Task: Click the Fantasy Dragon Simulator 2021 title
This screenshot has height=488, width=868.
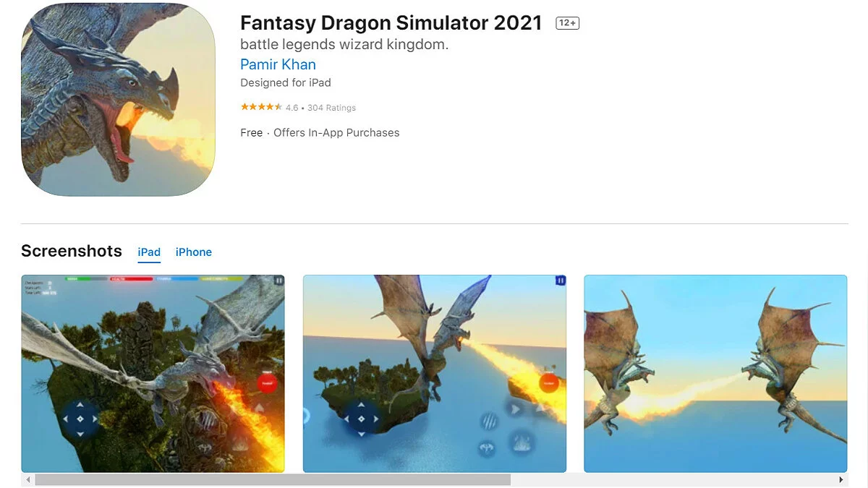Action: point(391,23)
